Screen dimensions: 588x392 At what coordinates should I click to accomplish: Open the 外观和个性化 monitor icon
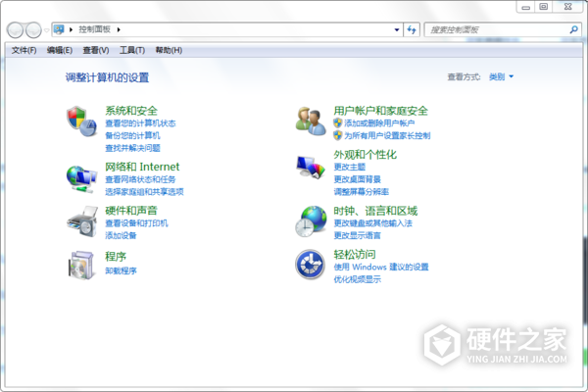click(x=311, y=168)
